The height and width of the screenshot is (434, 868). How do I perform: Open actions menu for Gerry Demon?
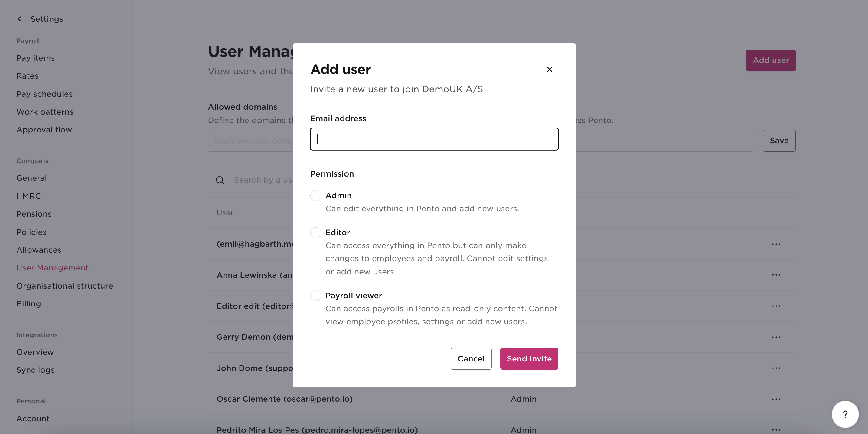pyautogui.click(x=776, y=337)
